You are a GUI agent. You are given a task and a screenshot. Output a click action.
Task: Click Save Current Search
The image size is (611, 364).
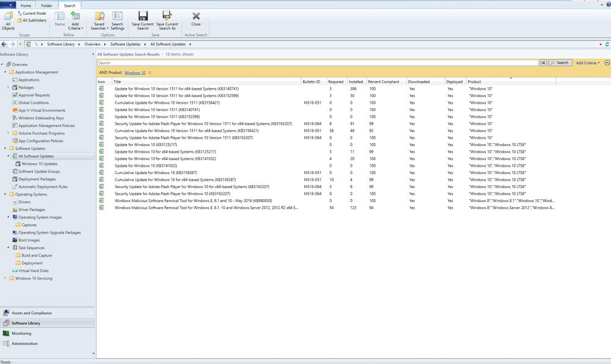click(142, 21)
